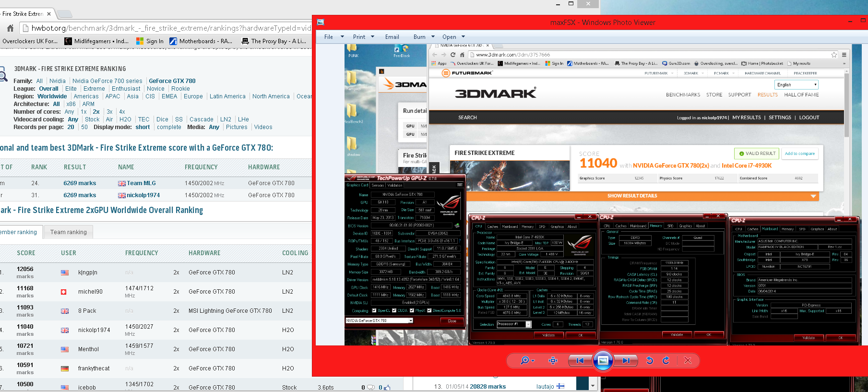Open the Team MLG link
The height and width of the screenshot is (392, 868).
pyautogui.click(x=141, y=183)
